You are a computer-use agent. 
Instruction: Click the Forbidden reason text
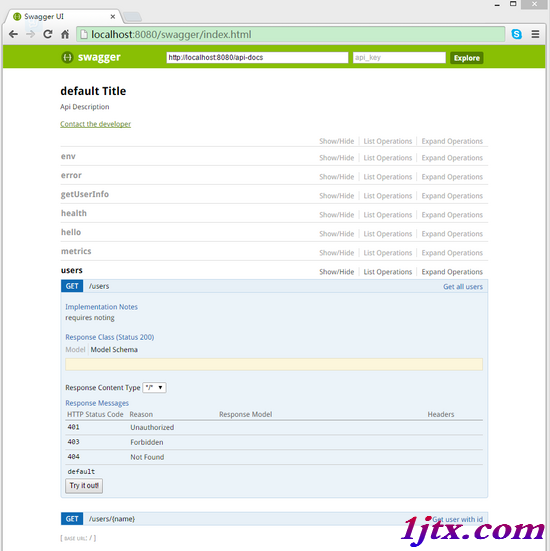point(147,442)
